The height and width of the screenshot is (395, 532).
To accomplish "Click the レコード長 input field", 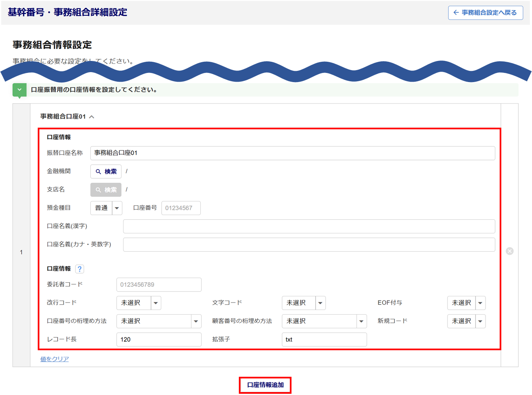I will tap(159, 339).
